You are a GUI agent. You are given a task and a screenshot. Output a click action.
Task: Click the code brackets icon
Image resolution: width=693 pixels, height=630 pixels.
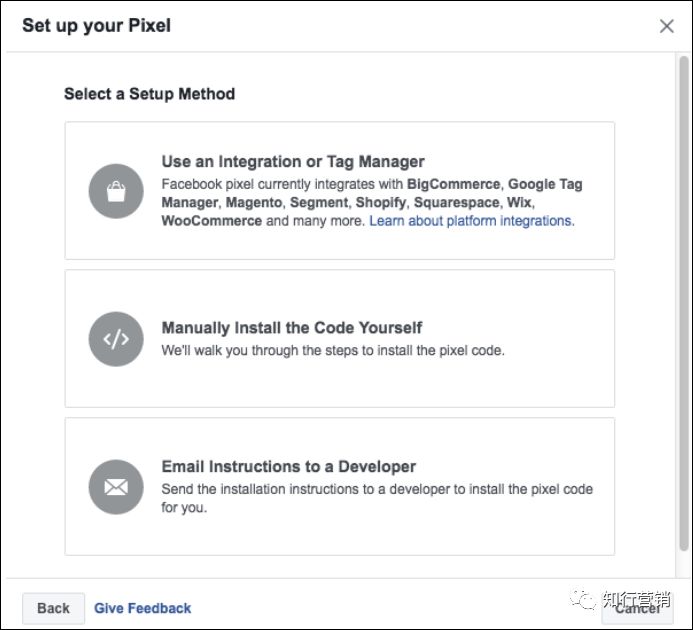point(116,338)
